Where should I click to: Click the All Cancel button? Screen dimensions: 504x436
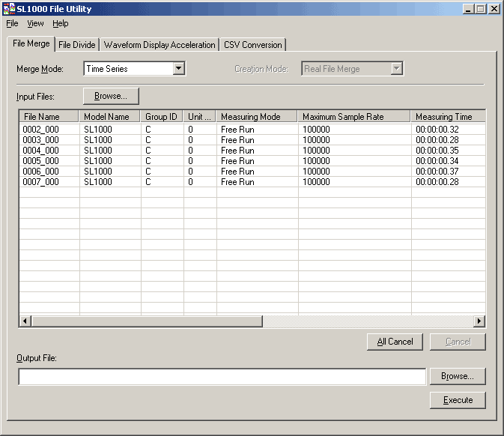pos(395,342)
